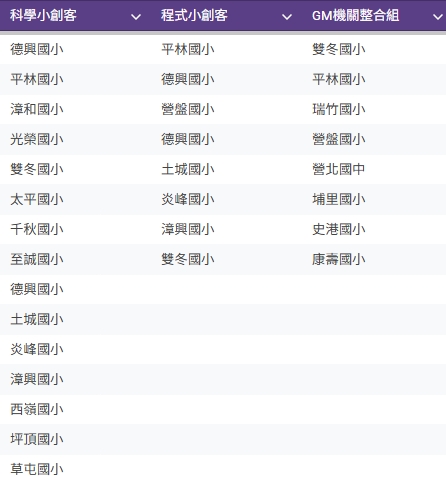Select 雙冬國小 under GM機關整合組 column
446x482 pixels.
pyautogui.click(x=339, y=49)
